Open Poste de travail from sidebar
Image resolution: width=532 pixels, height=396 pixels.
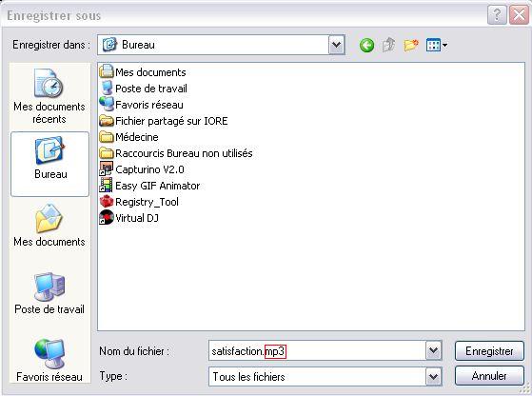click(x=49, y=293)
